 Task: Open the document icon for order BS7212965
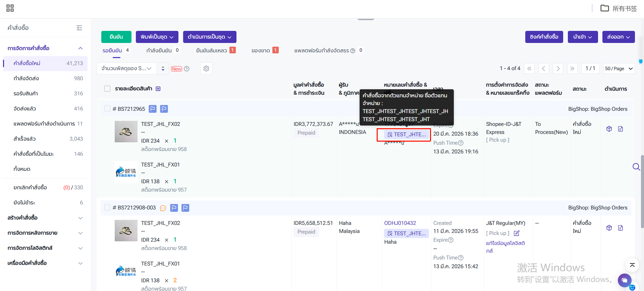click(621, 129)
